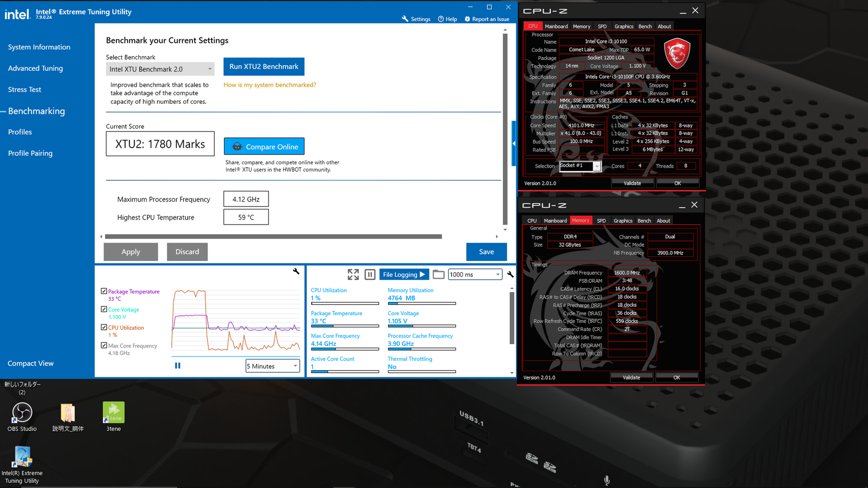Open 新しいフォルダー (2) desktop item
The width and height of the screenshot is (868, 488).
(22, 388)
